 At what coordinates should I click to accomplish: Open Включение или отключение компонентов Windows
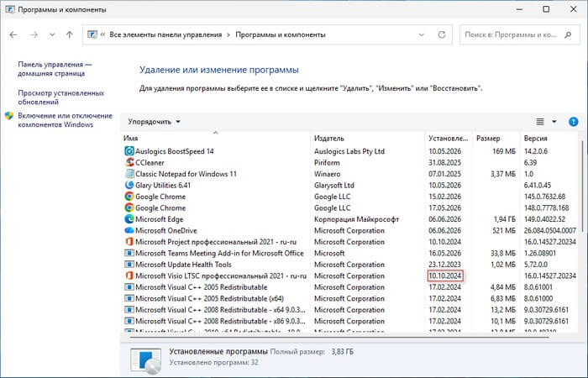[x=65, y=120]
